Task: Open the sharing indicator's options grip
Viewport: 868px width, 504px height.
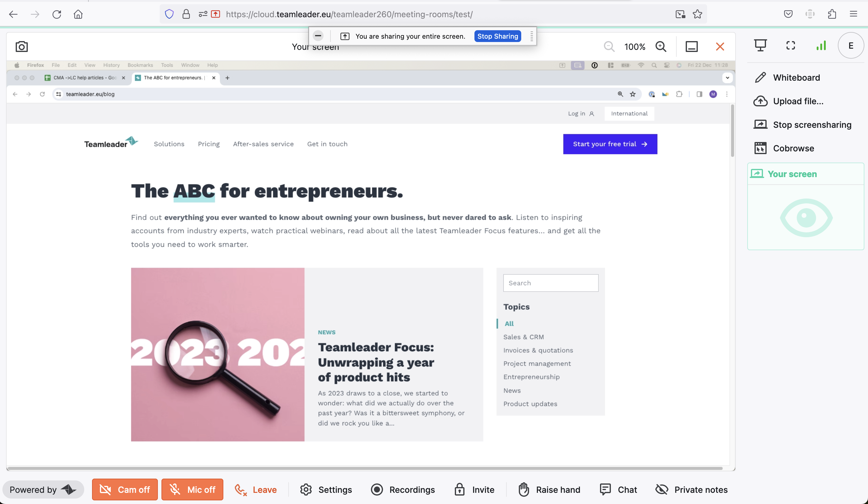Action: click(531, 36)
